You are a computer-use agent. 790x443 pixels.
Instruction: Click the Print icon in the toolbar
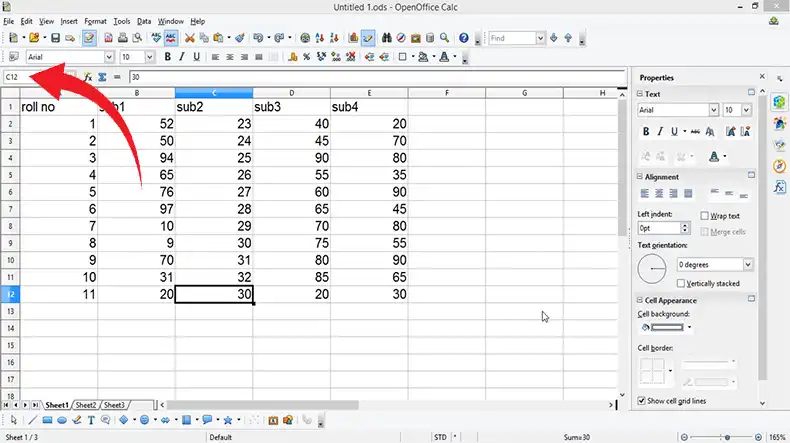tap(122, 38)
